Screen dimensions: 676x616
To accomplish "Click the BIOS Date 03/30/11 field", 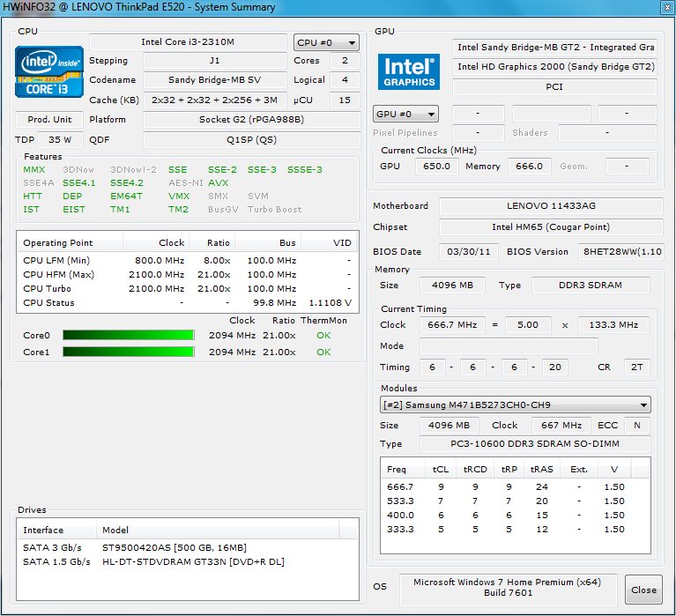I will (468, 251).
